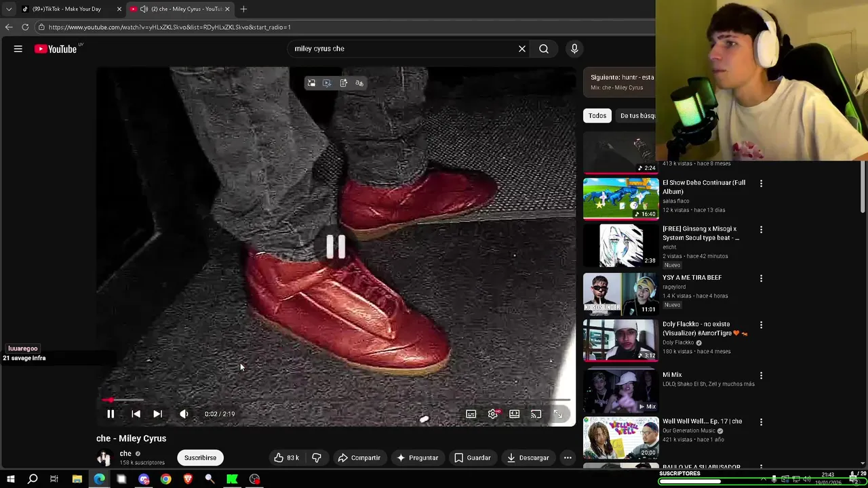
Task: Share video via Compartir button
Action: (x=359, y=457)
